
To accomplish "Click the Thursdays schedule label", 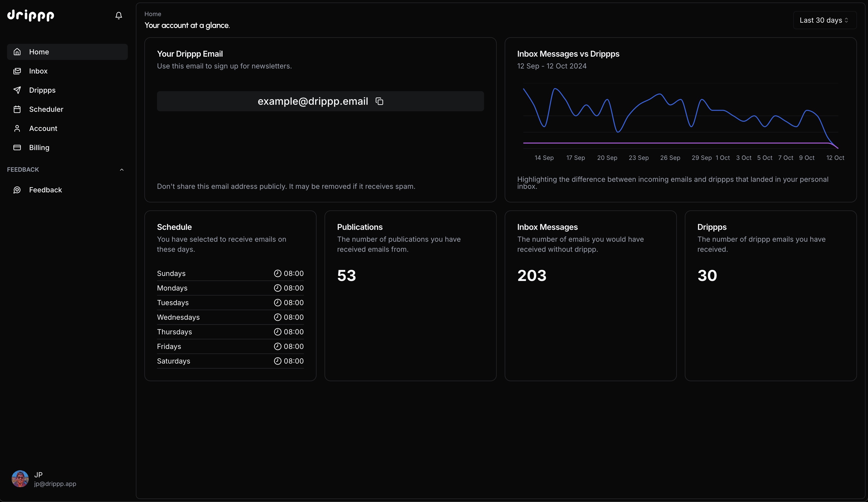I will tap(174, 332).
